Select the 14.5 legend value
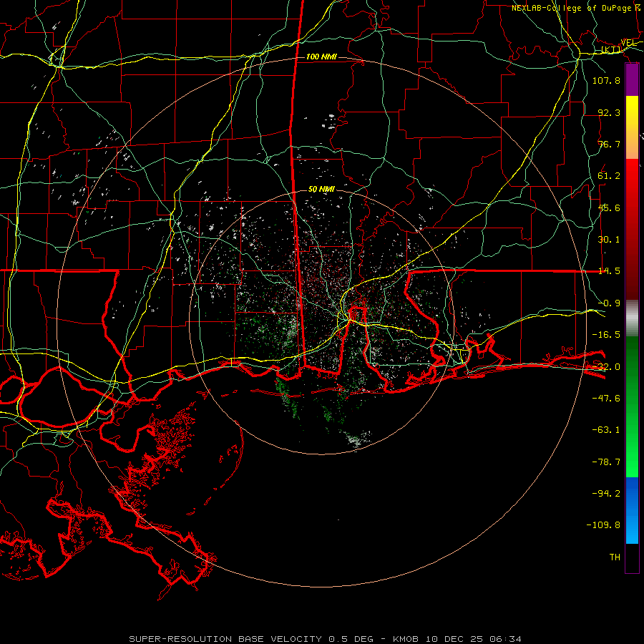Image resolution: width=644 pixels, height=644 pixels. click(609, 271)
